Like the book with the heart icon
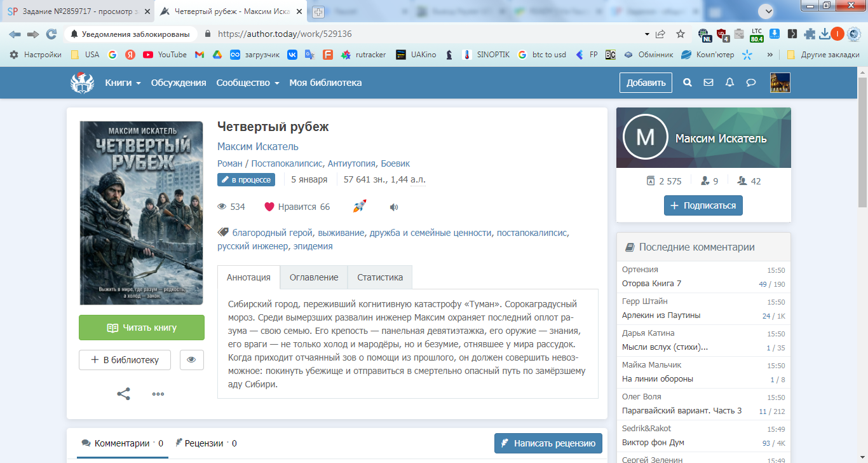Viewport: 868px width, 463px height. pos(269,207)
